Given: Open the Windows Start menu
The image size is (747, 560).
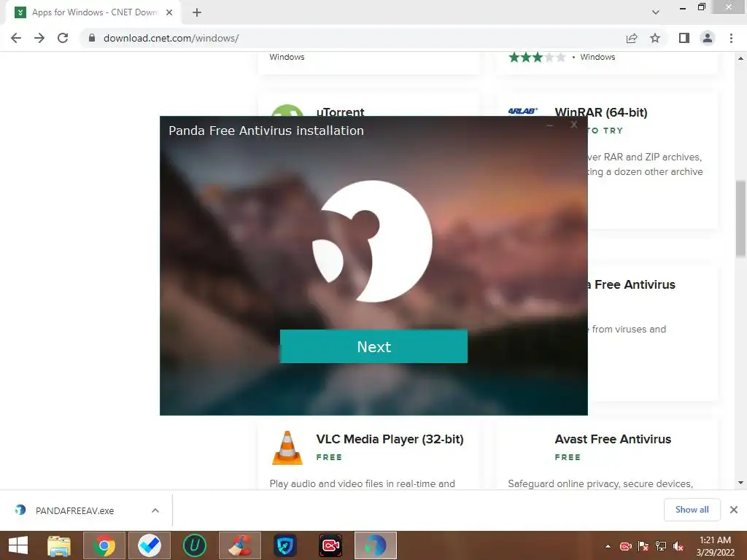Looking at the screenshot, I should coord(18,545).
